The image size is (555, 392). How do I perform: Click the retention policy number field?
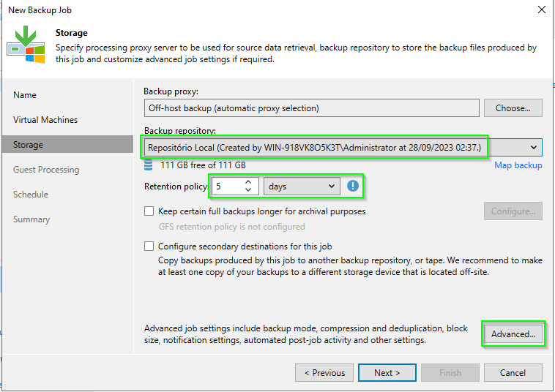[228, 186]
